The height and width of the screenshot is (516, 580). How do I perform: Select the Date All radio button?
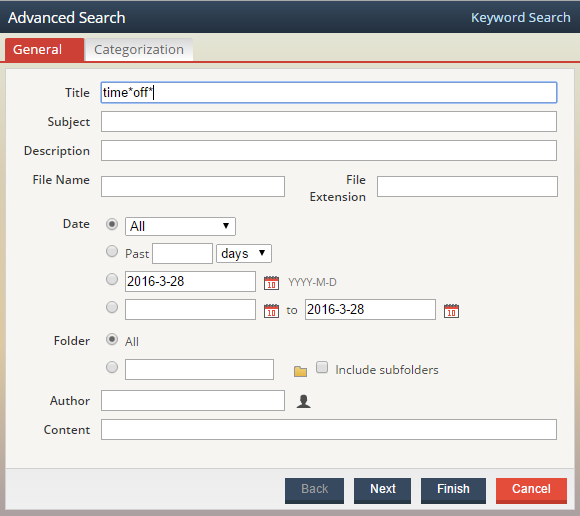coord(112,224)
